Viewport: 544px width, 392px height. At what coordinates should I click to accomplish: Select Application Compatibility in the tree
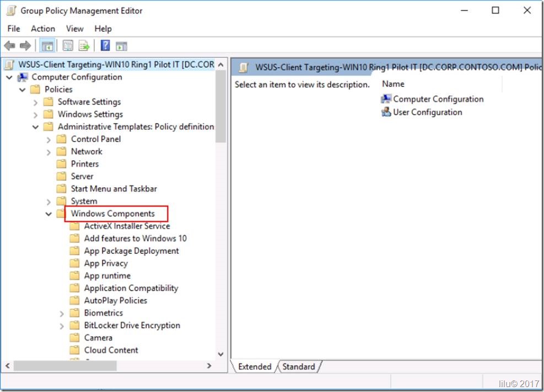click(x=131, y=288)
